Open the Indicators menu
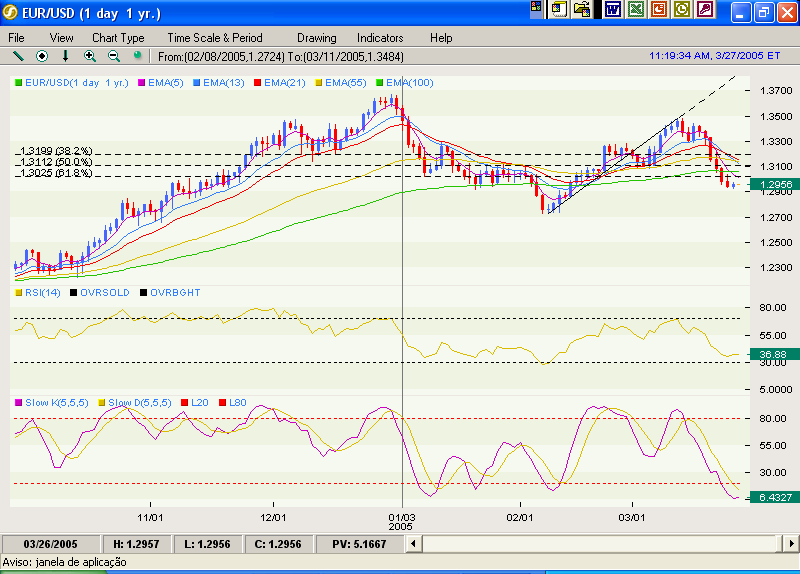 click(380, 38)
